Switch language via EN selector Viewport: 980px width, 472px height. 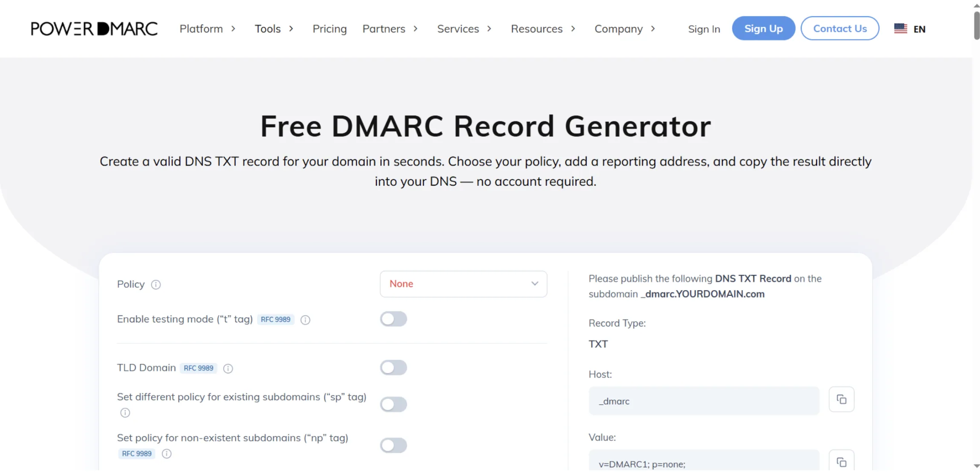tap(919, 29)
